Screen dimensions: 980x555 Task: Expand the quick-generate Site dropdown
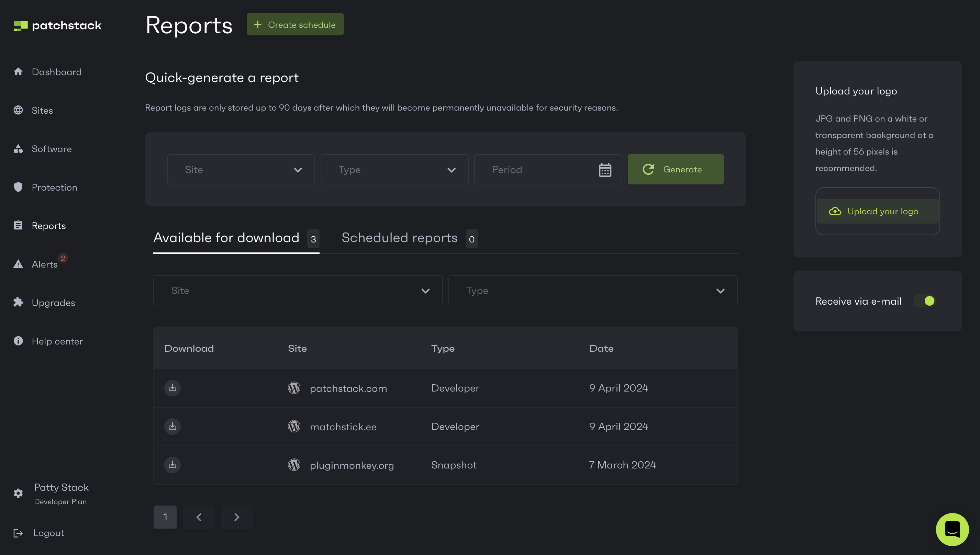tap(241, 170)
